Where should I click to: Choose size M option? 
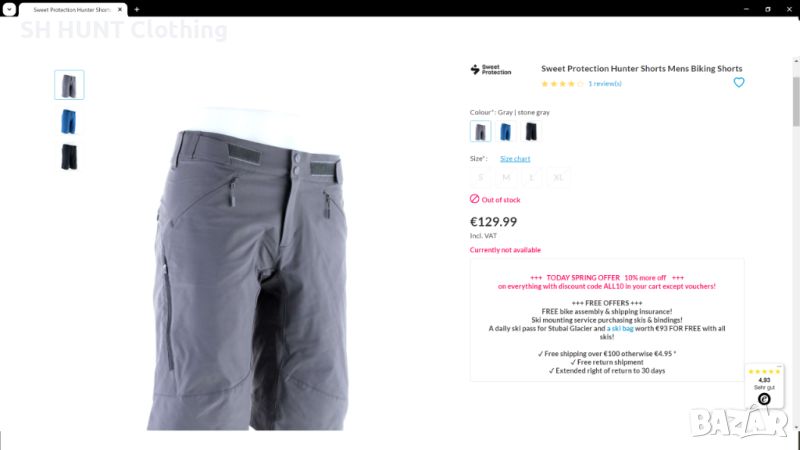(506, 177)
